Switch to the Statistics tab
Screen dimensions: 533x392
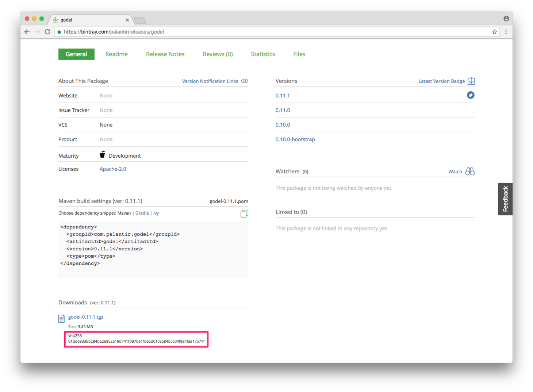(263, 54)
